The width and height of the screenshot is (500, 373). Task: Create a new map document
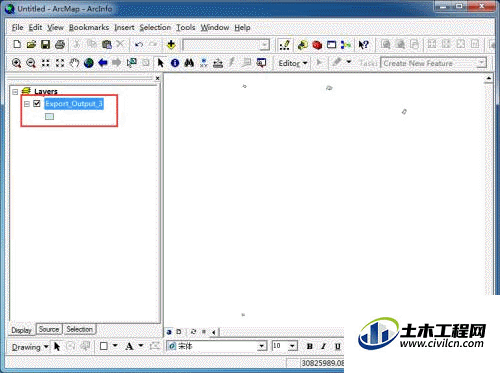coord(17,44)
